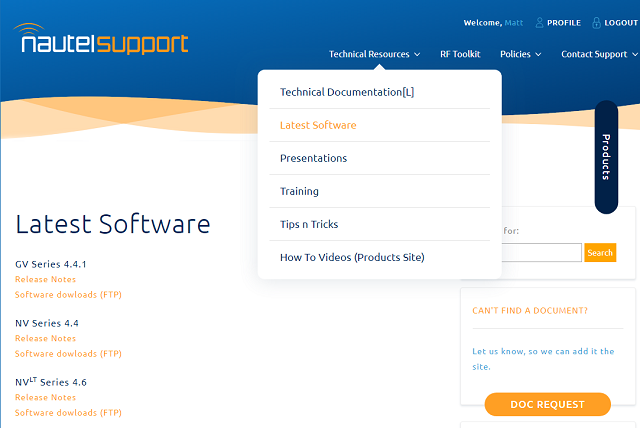Open GV Series Software downloads (FTP)
Viewport: 640px width, 428px height.
click(x=69, y=295)
